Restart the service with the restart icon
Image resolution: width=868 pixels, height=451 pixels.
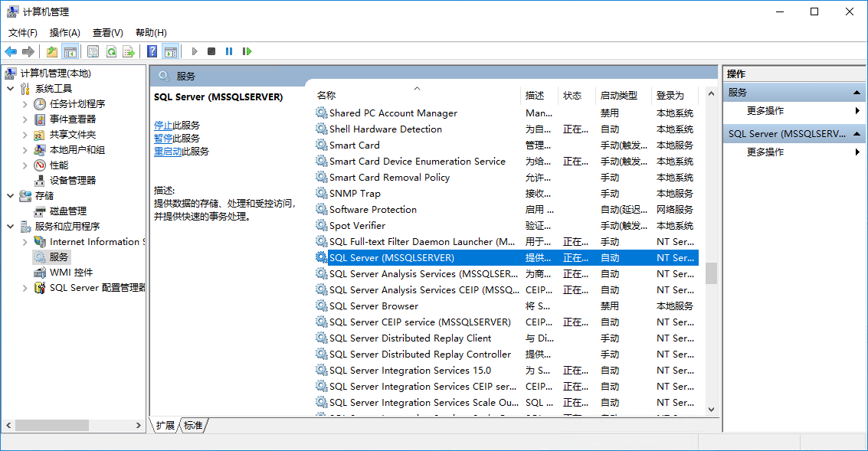[247, 51]
